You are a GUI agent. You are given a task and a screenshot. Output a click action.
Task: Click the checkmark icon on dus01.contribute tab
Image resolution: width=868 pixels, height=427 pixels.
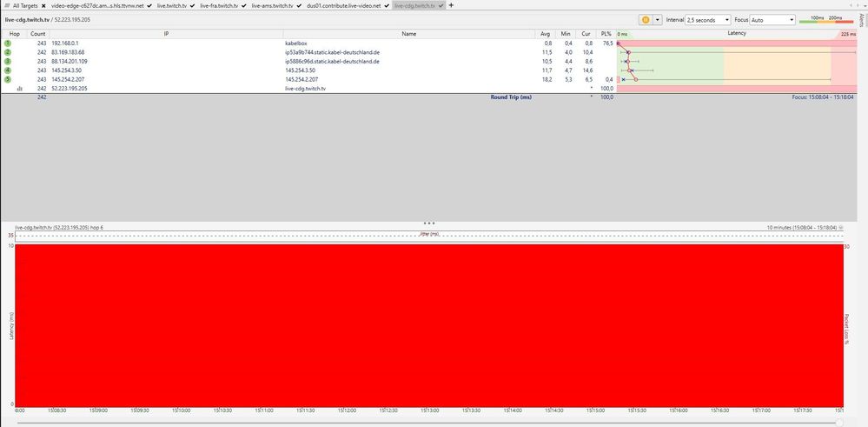coord(385,5)
